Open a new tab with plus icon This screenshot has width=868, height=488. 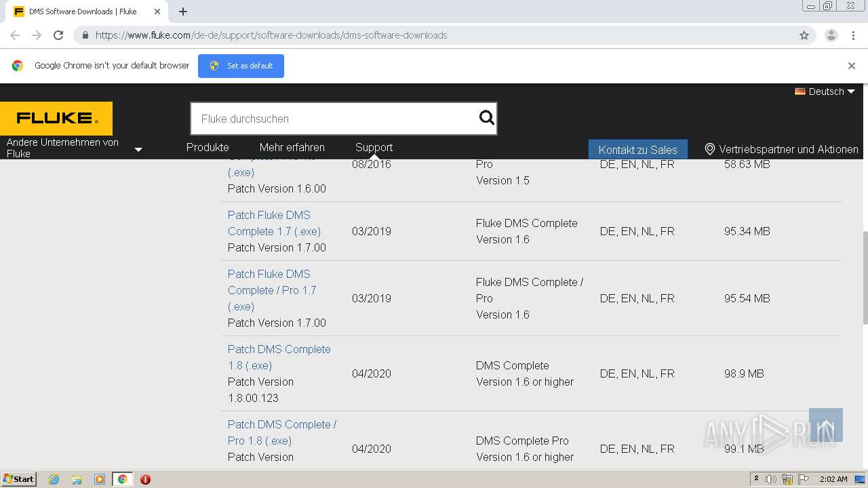[183, 12]
